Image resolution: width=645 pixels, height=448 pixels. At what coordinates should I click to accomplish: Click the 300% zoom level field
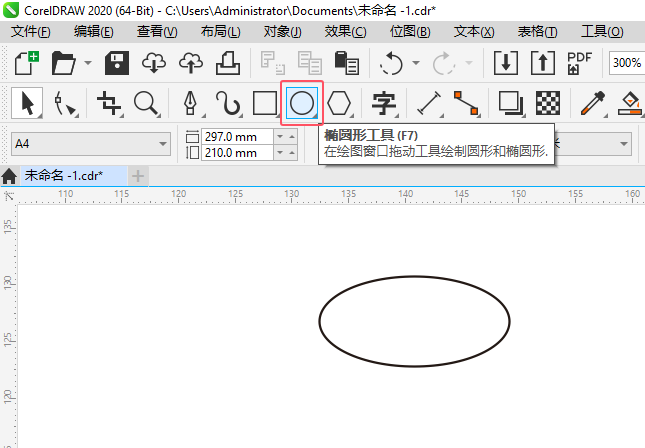[x=626, y=63]
